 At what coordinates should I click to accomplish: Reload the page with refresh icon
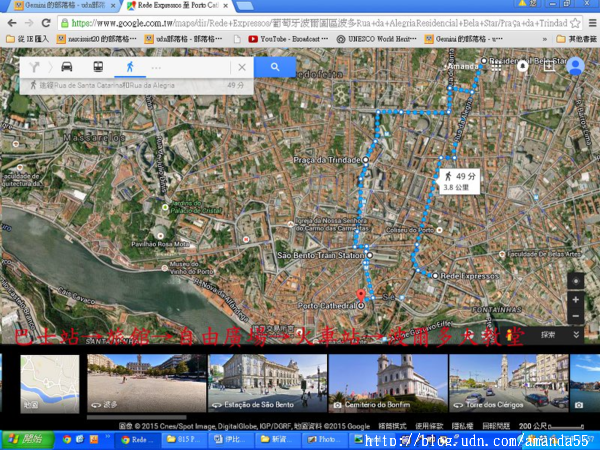[x=46, y=23]
